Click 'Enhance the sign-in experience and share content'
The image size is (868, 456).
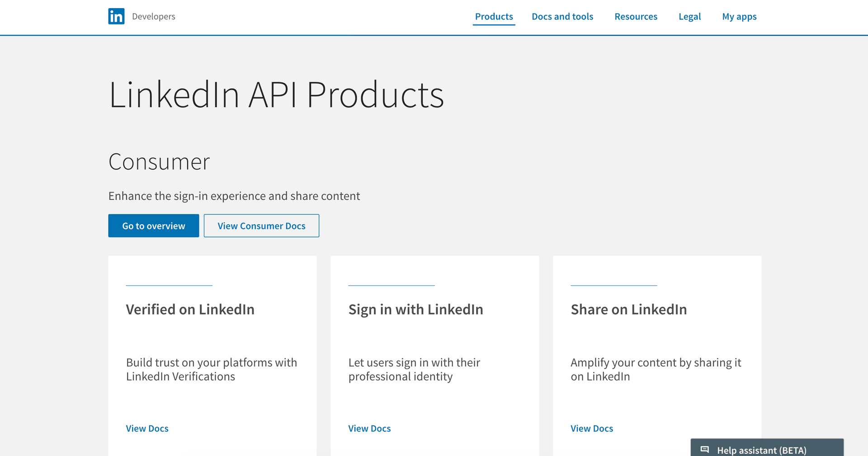tap(234, 196)
